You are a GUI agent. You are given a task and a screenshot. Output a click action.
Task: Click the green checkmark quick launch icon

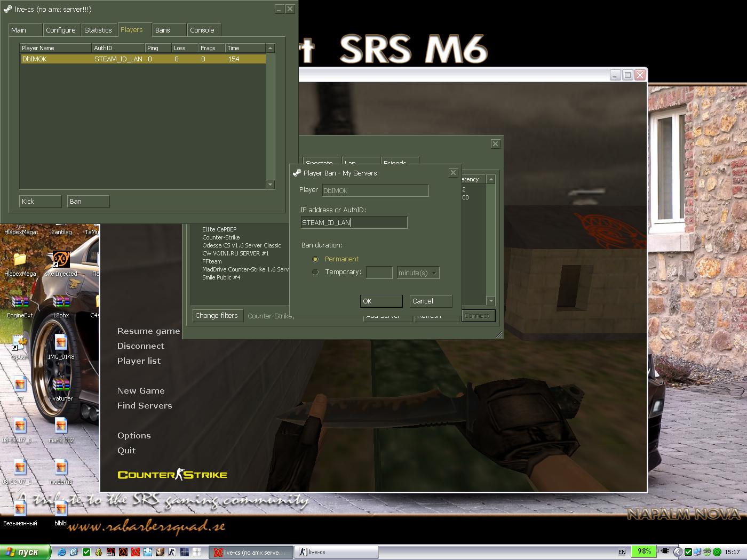86,552
